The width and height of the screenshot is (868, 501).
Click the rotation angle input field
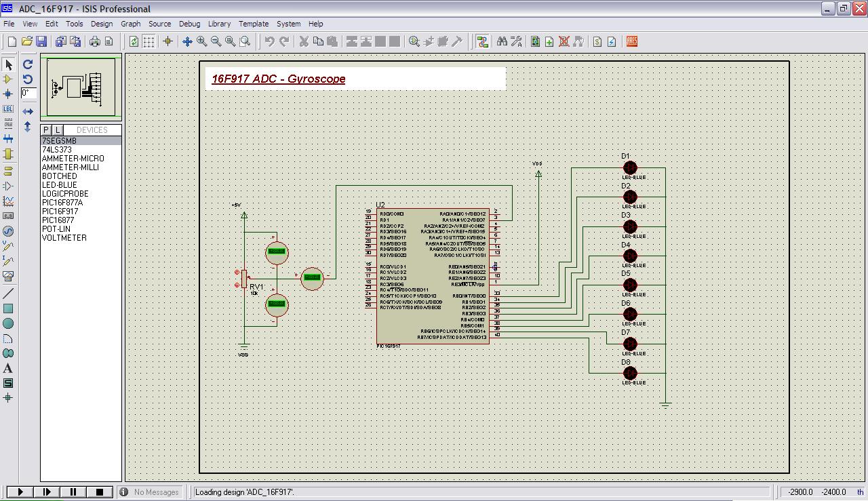28,94
